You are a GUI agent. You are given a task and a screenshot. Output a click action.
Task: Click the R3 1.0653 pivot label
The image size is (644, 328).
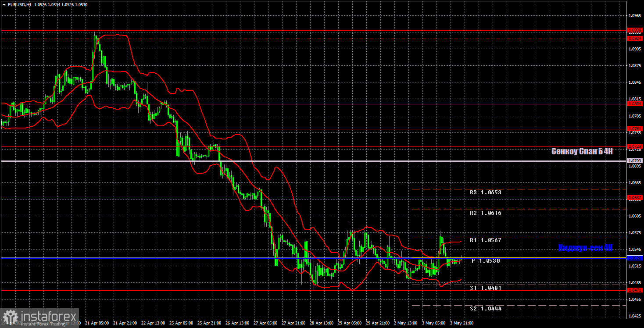pyautogui.click(x=486, y=192)
